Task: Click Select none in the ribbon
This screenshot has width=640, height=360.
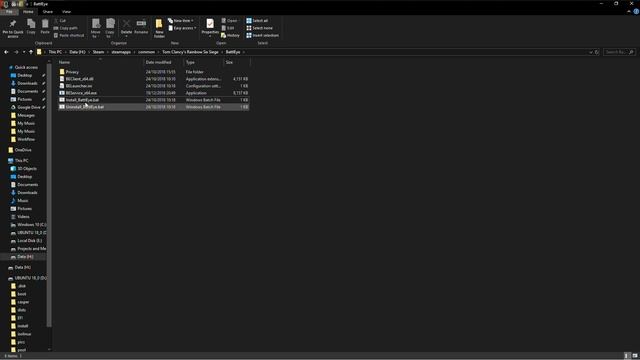Action: pyautogui.click(x=259, y=28)
